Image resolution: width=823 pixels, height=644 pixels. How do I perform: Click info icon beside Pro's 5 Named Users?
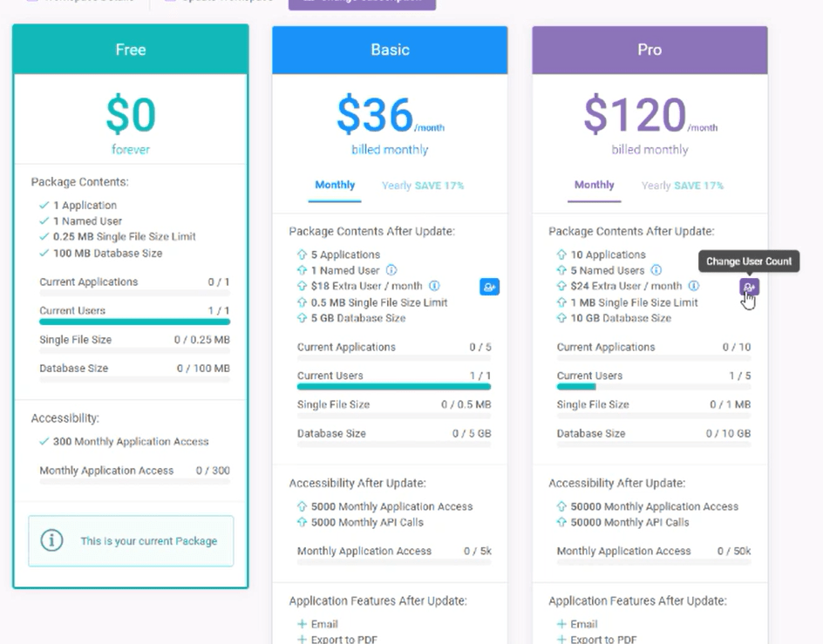click(x=656, y=270)
